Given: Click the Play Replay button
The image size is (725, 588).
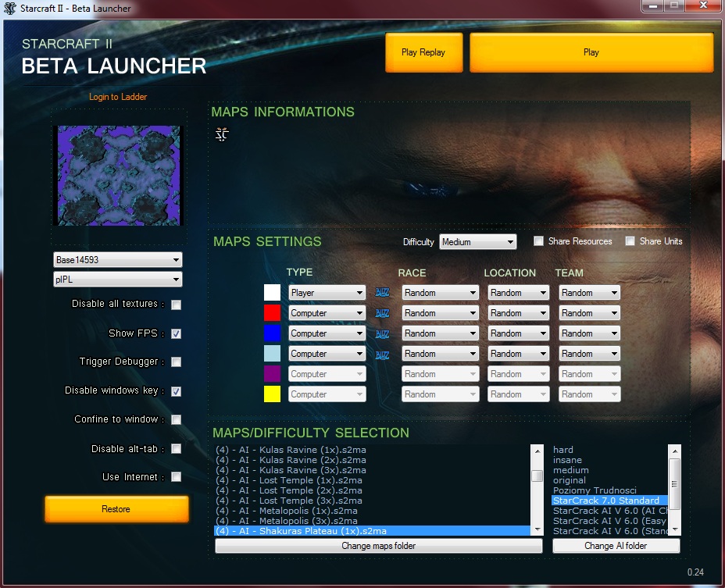Looking at the screenshot, I should pyautogui.click(x=423, y=52).
